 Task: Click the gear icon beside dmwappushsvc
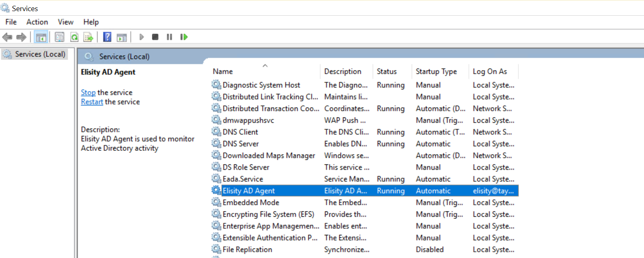(216, 120)
